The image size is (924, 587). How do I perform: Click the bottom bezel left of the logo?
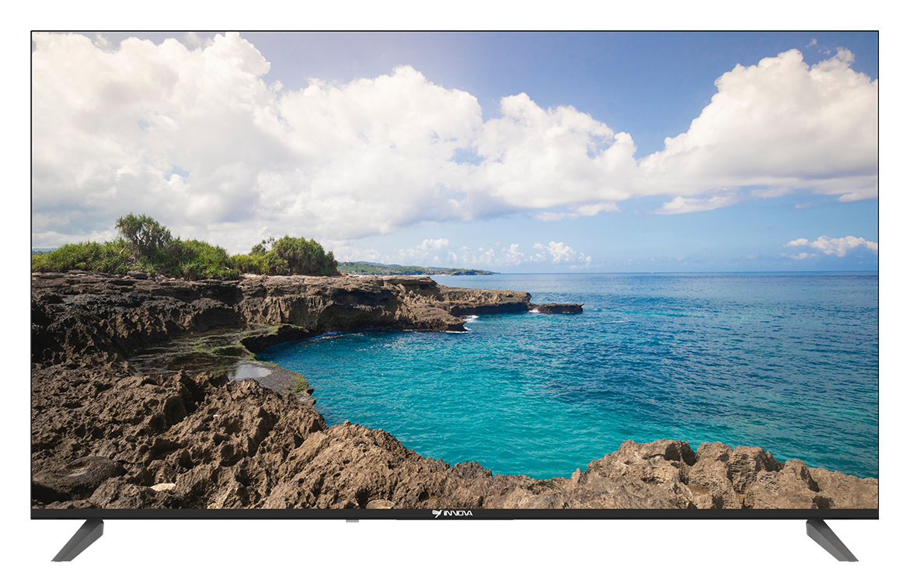(233, 514)
